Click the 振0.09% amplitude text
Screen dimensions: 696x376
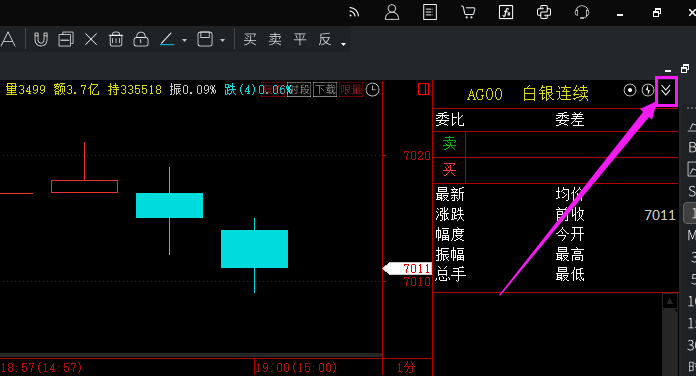tap(193, 90)
